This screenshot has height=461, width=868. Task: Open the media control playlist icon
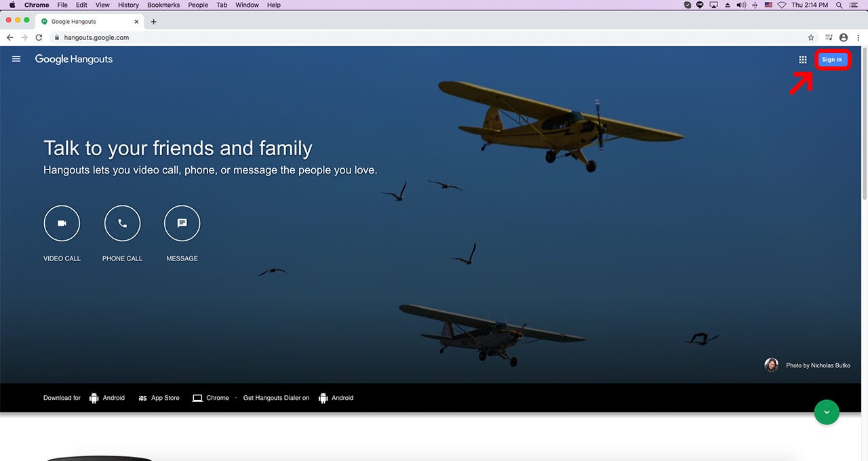tap(829, 38)
